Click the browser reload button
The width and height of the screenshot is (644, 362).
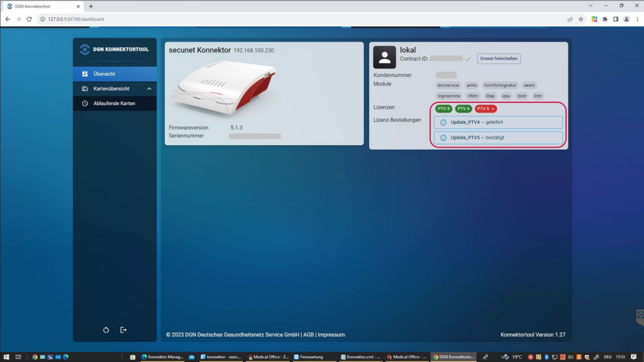tap(29, 19)
